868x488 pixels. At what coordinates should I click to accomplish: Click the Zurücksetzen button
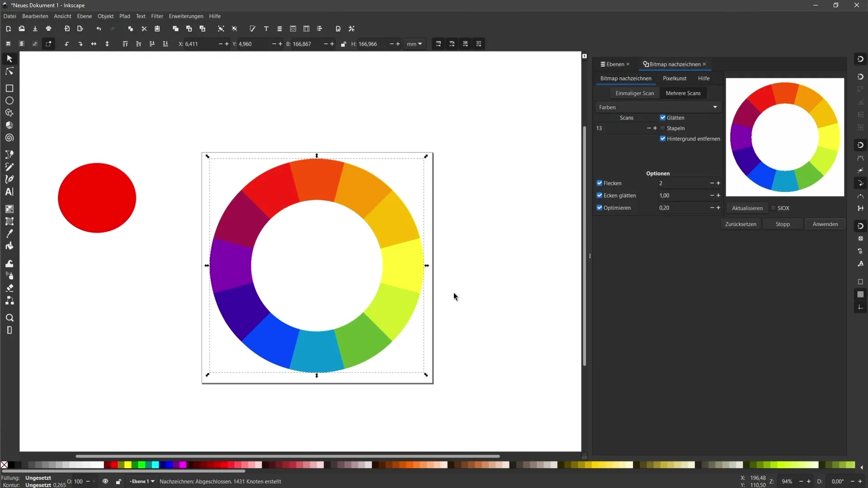[x=741, y=224]
